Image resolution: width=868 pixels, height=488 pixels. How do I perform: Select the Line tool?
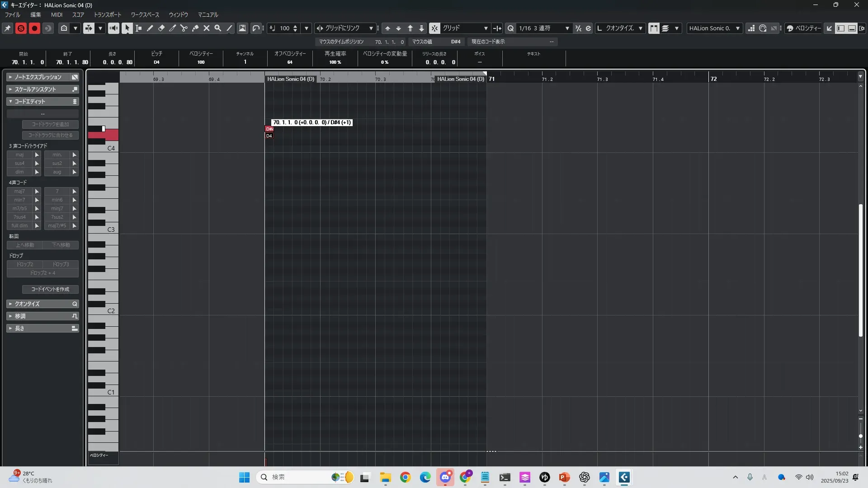pos(229,28)
